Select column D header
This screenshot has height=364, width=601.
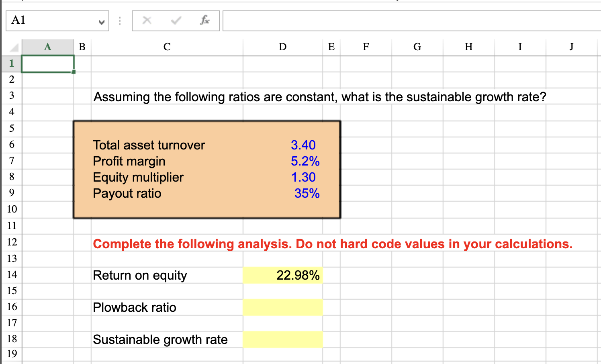282,47
